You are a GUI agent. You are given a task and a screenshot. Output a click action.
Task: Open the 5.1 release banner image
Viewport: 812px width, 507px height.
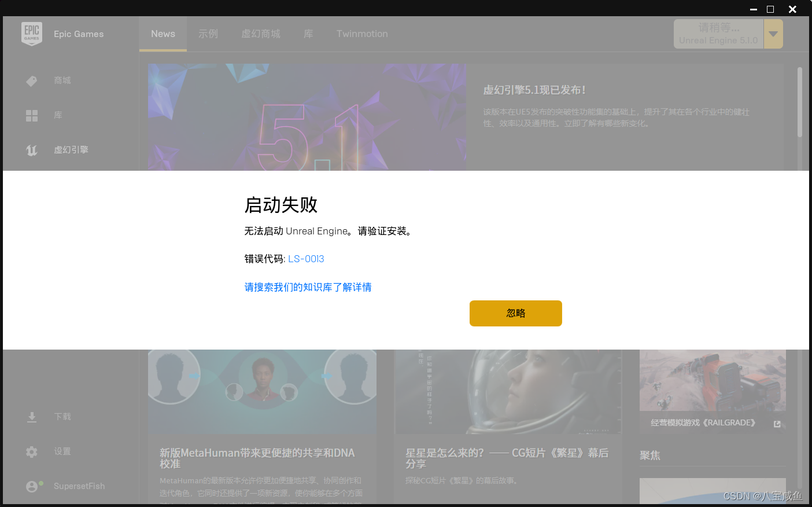click(x=307, y=117)
